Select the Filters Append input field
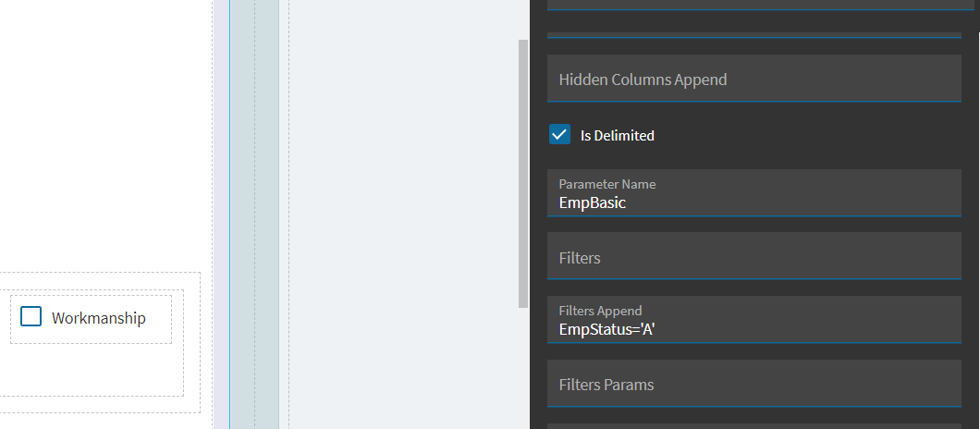The width and height of the screenshot is (980, 429). (753, 320)
